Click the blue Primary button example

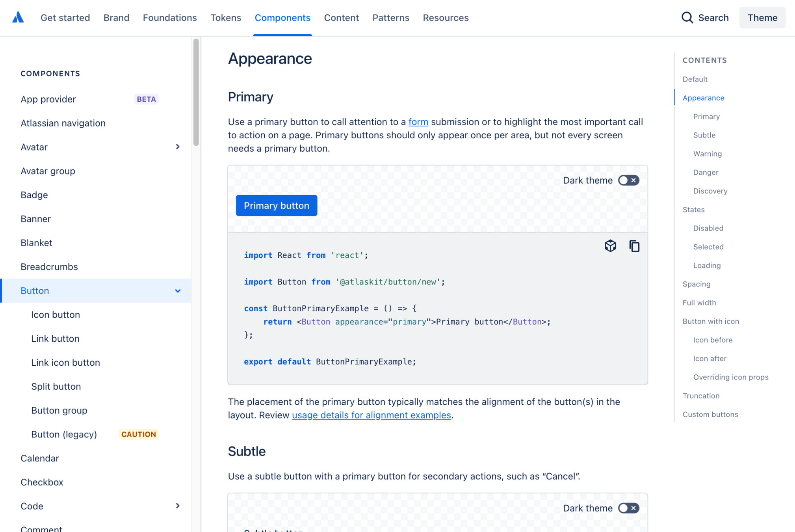click(x=277, y=206)
